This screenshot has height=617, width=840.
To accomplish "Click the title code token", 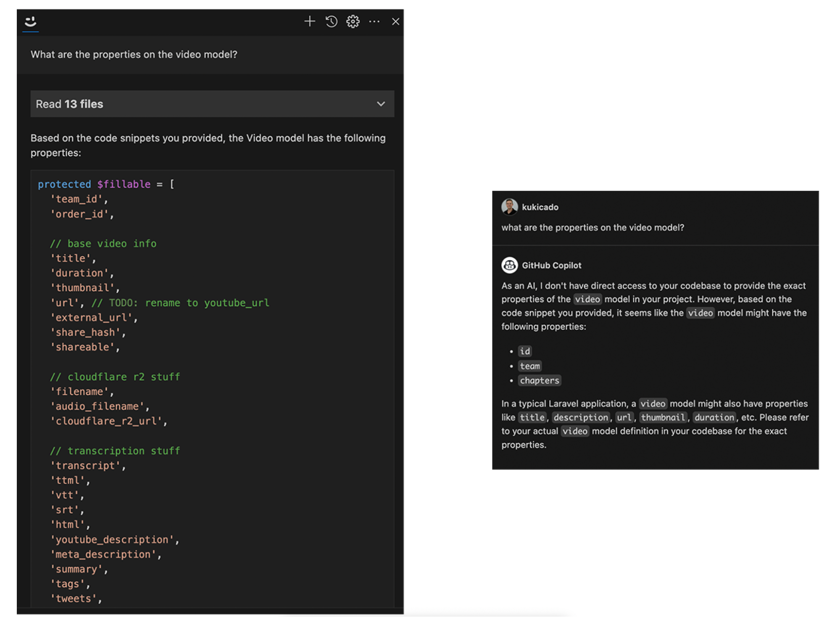I will pyautogui.click(x=532, y=417).
